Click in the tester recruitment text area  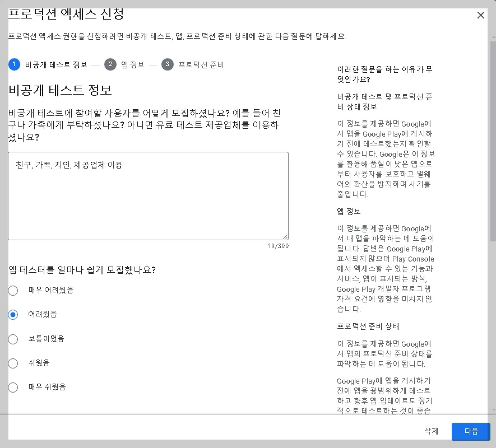pos(149,196)
